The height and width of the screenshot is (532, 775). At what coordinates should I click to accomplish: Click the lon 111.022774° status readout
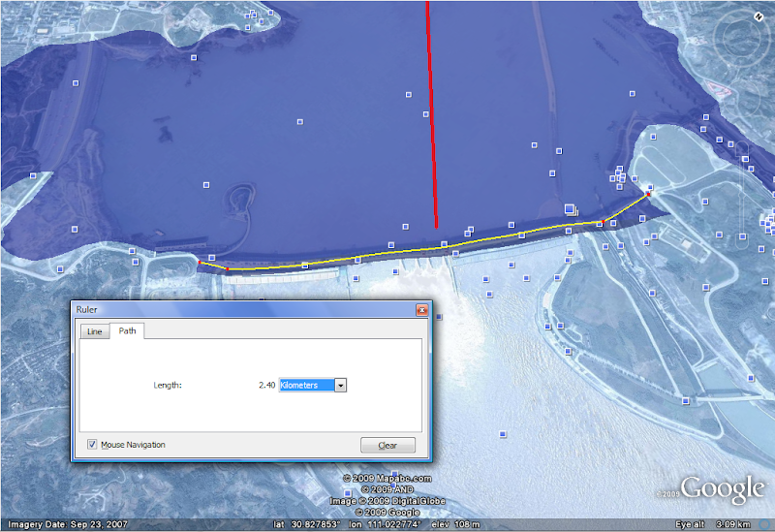[385, 524]
